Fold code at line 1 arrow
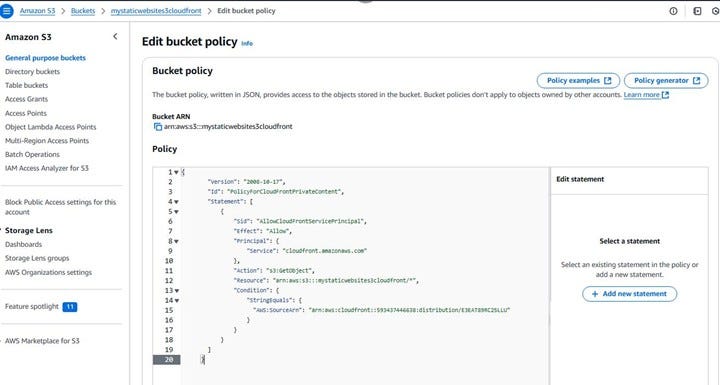 click(x=176, y=172)
